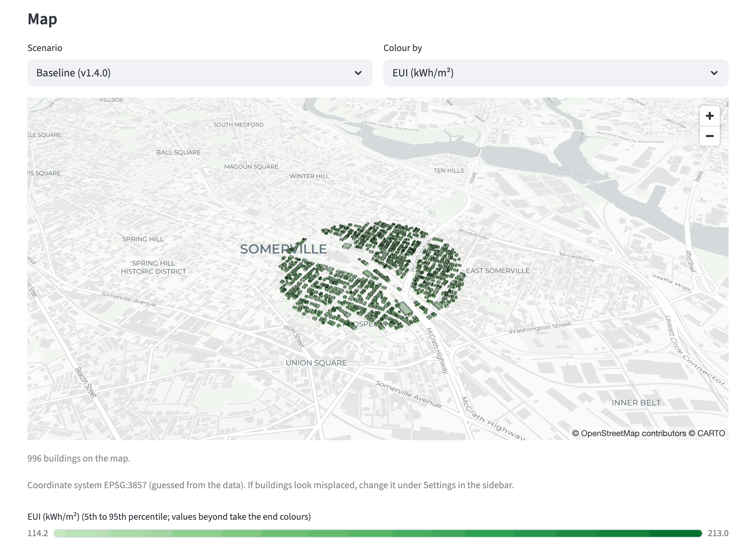The image size is (756, 542).
Task: Click the legend minimum value 114.2
Action: pyautogui.click(x=38, y=533)
